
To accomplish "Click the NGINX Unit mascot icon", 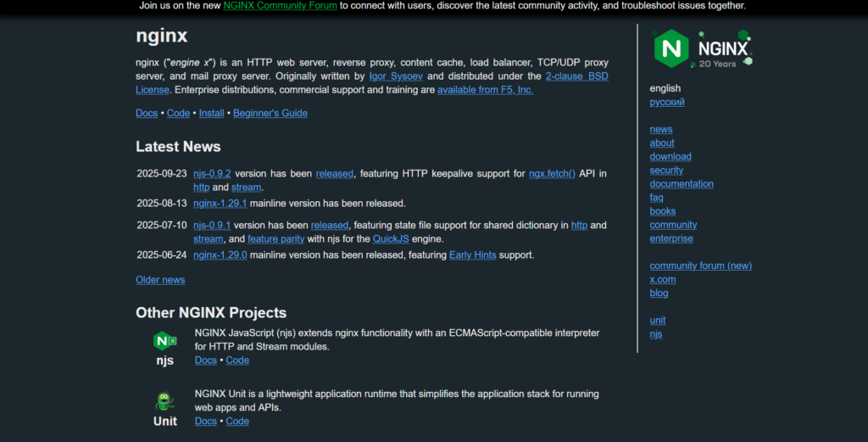I will coord(164,401).
